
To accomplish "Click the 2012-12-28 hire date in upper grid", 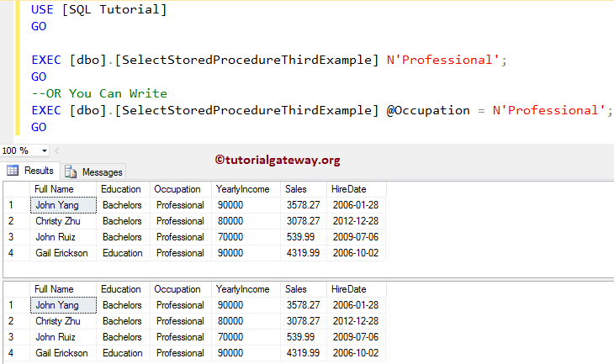I will (357, 221).
